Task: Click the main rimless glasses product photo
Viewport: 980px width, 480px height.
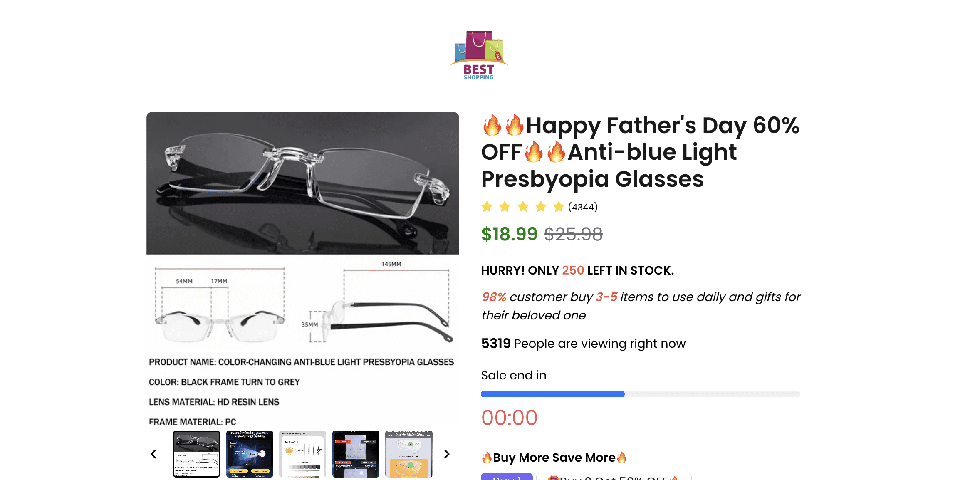Action: 302,183
